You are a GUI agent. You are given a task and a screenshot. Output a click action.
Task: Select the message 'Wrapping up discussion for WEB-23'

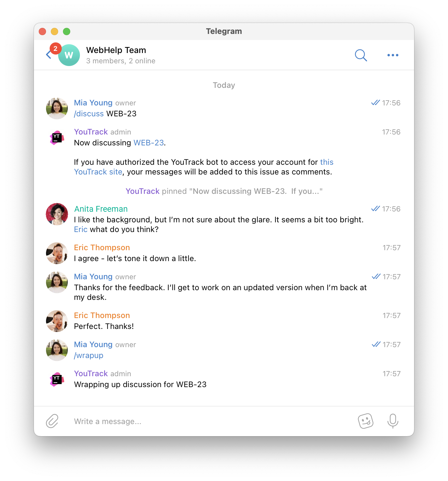(140, 384)
